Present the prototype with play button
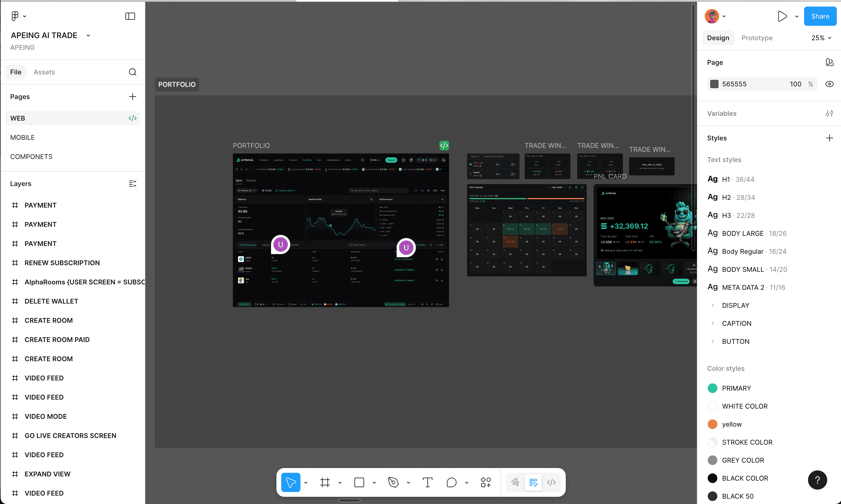The width and height of the screenshot is (841, 504). pyautogui.click(x=782, y=16)
